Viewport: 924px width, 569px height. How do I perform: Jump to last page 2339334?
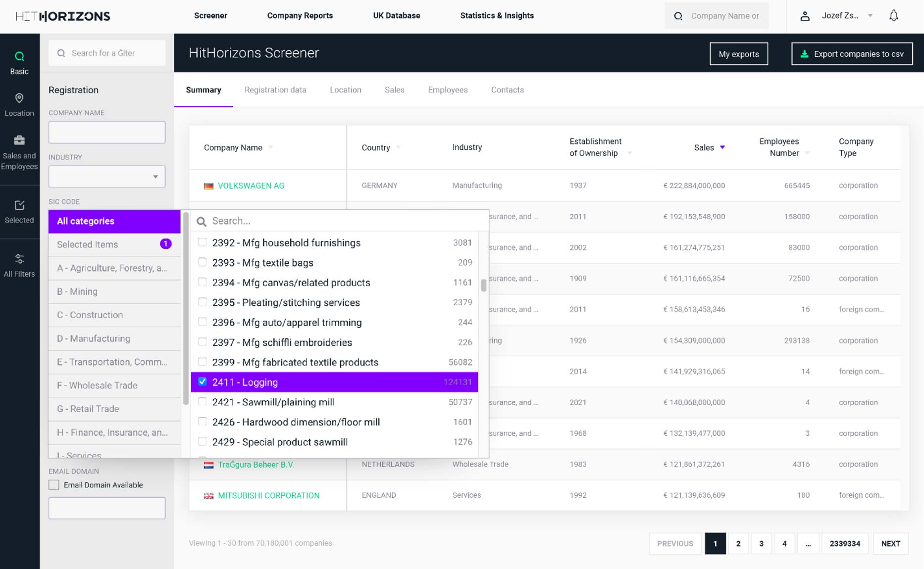pyautogui.click(x=845, y=544)
